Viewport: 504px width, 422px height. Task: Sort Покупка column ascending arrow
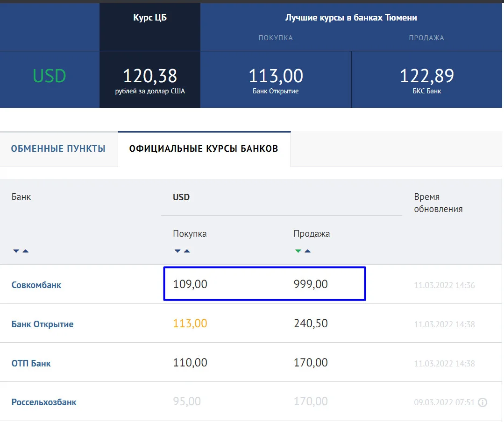(187, 251)
